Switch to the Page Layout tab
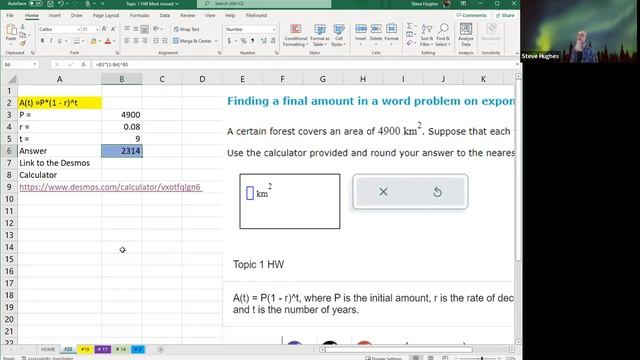This screenshot has height=360, width=640. coord(106,16)
